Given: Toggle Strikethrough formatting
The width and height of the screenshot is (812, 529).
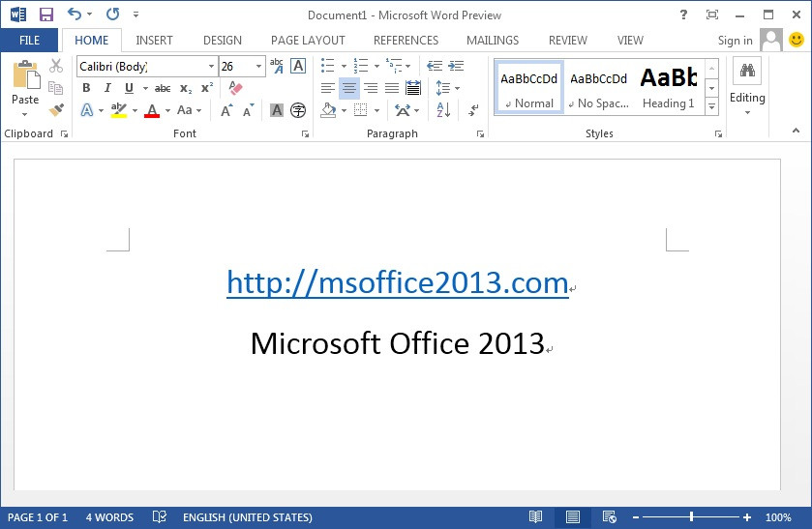Looking at the screenshot, I should 163,88.
